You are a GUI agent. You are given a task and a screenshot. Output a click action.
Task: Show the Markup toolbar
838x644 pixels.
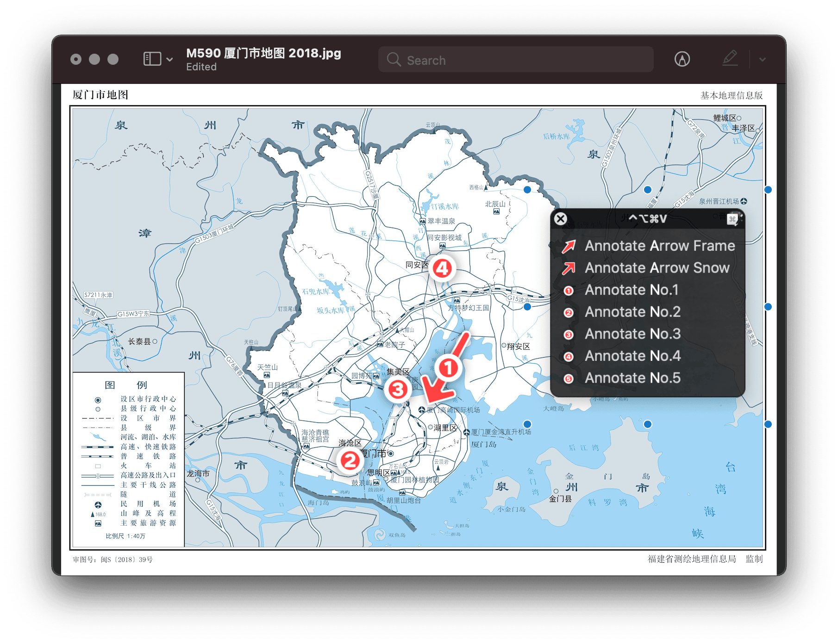click(682, 59)
